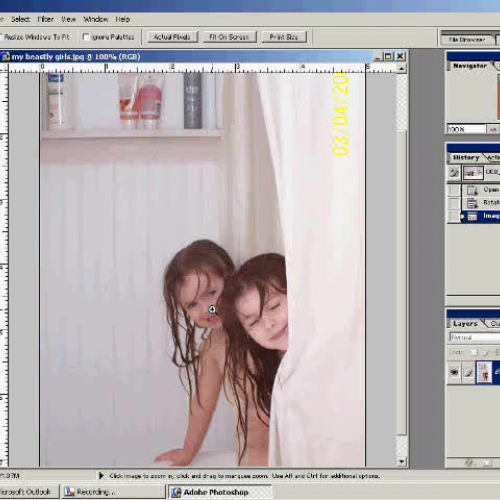Toggle lock transparent pixels in Layers
The image size is (500, 500).
(473, 352)
